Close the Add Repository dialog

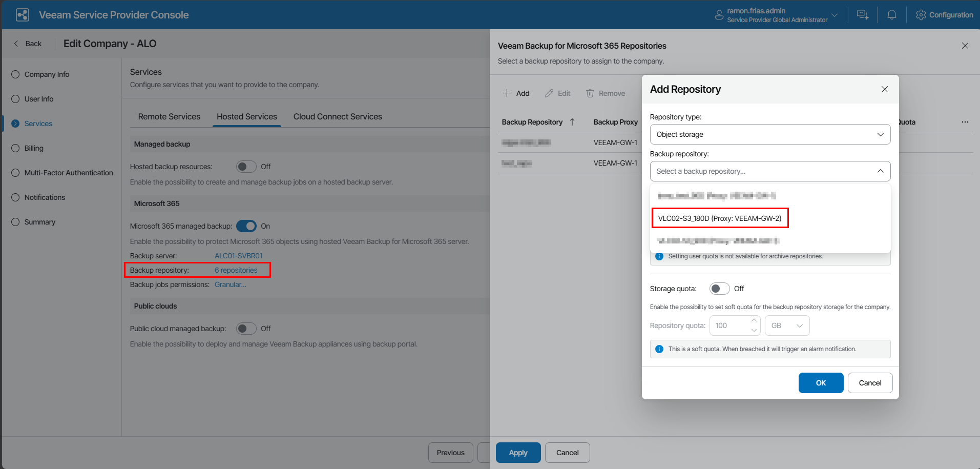[885, 89]
